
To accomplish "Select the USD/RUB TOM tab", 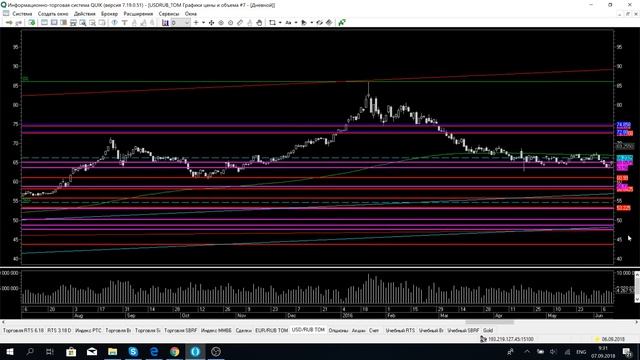I will pyautogui.click(x=308, y=330).
